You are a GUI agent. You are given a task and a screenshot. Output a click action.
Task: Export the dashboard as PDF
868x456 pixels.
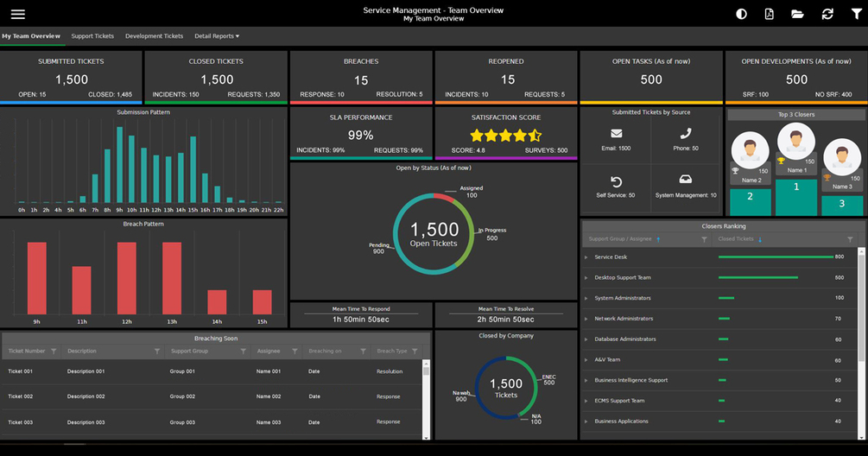point(769,15)
